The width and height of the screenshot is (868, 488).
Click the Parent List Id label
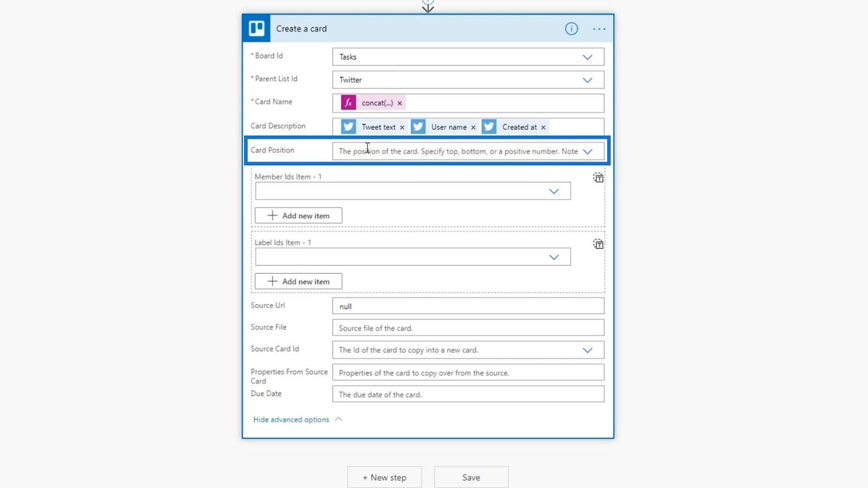[x=276, y=79]
